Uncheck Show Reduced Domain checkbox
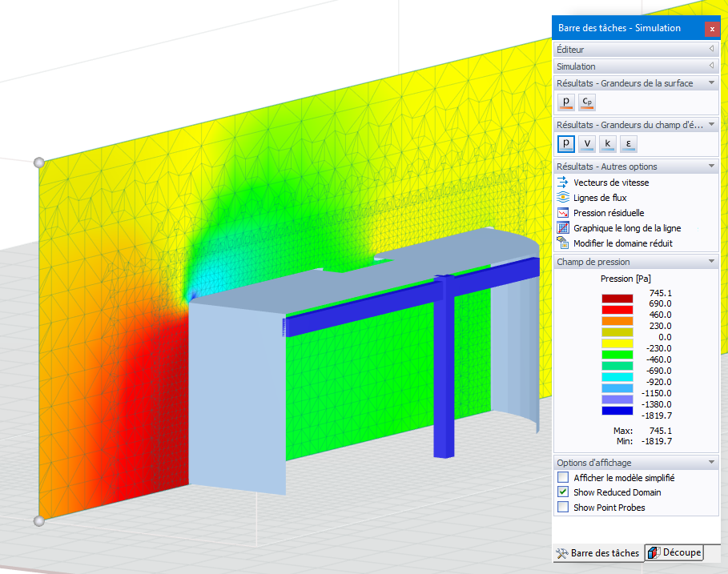Screen dimensions: 728x574 coord(563,492)
